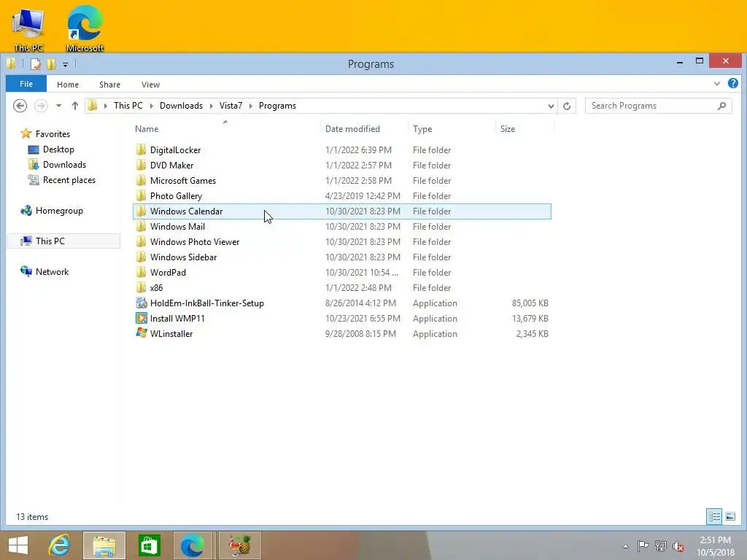
Task: Open the Windows Start button
Action: click(x=18, y=545)
